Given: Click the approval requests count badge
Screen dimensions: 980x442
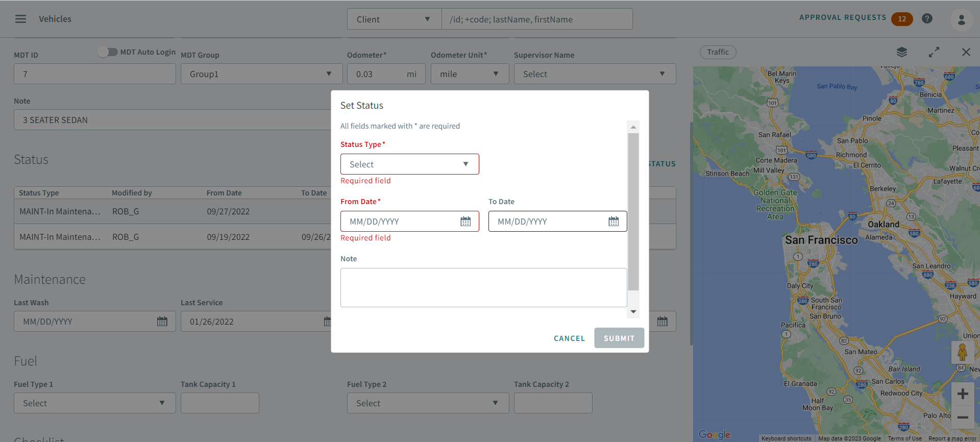Looking at the screenshot, I should coord(902,19).
